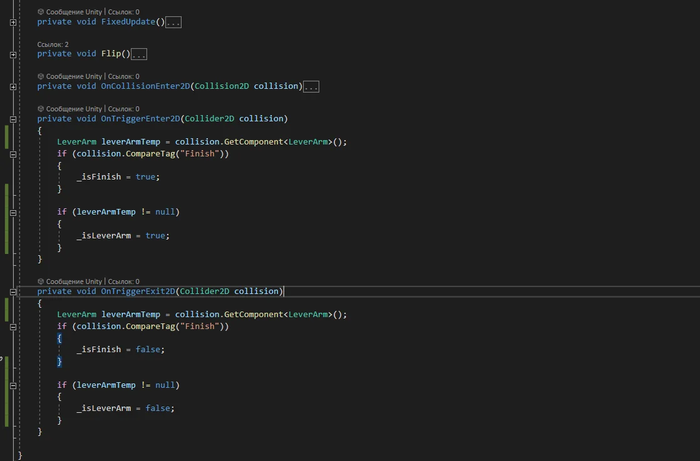The height and width of the screenshot is (461, 700).
Task: Collapse the leverArmTemp if-block in OnTriggerEnter2D
Action: [14, 212]
